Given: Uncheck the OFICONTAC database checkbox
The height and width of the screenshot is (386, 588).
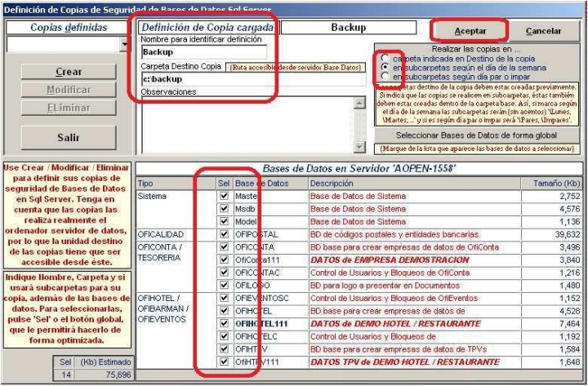Looking at the screenshot, I should click(x=225, y=273).
